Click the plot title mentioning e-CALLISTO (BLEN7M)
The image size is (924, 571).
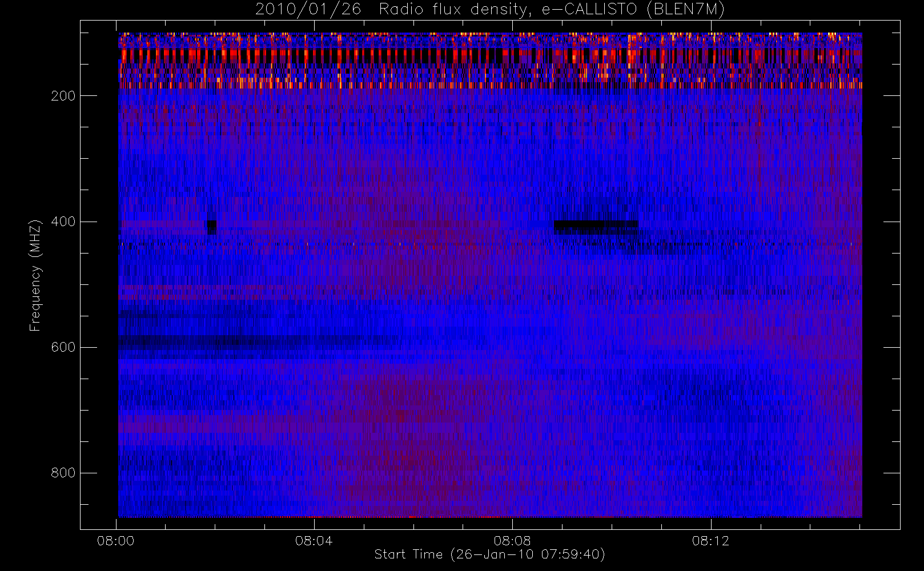coord(490,9)
